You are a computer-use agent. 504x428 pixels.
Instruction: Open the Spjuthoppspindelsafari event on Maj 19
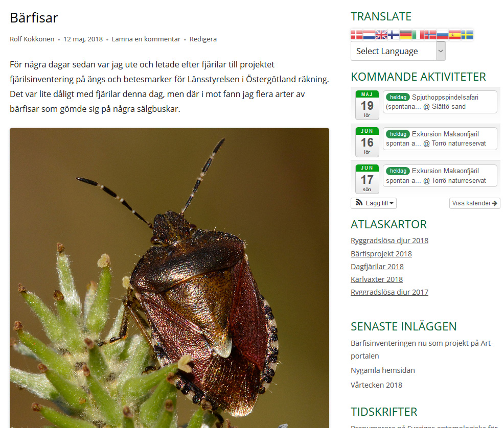click(440, 102)
